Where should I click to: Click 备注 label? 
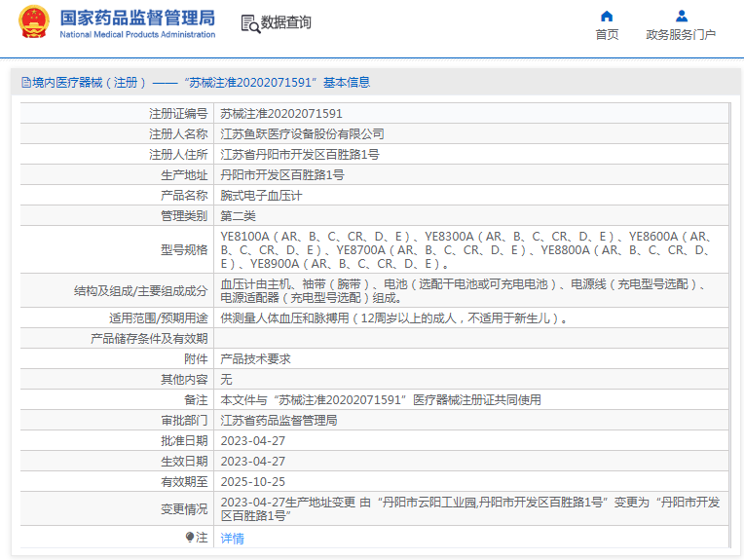(x=196, y=400)
